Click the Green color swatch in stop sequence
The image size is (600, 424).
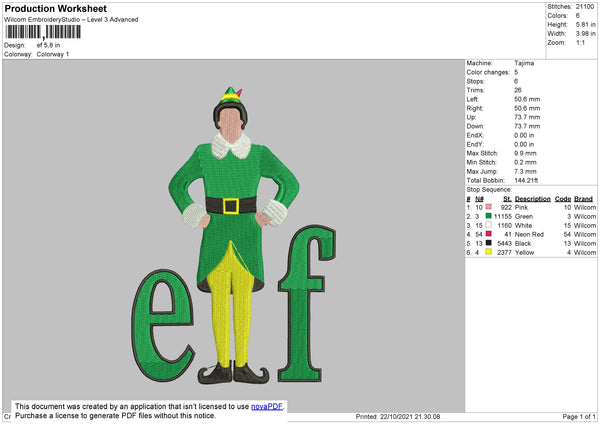[489, 216]
